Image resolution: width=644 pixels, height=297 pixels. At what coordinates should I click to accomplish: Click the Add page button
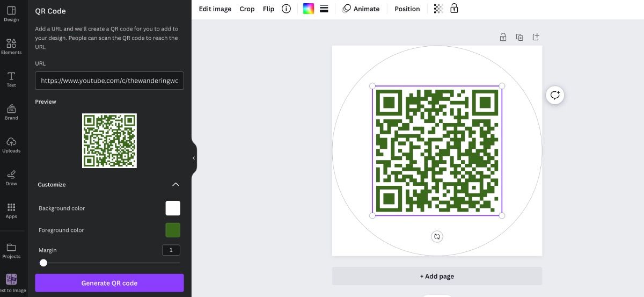437,276
